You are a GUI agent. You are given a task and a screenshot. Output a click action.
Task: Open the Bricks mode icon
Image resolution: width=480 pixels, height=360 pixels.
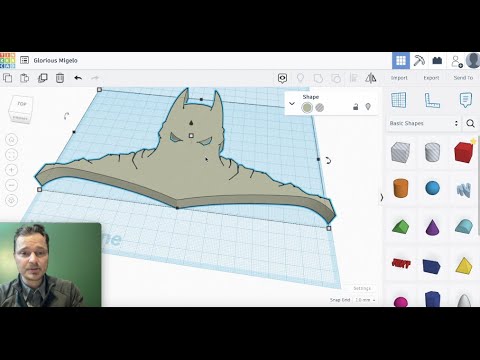(x=437, y=60)
